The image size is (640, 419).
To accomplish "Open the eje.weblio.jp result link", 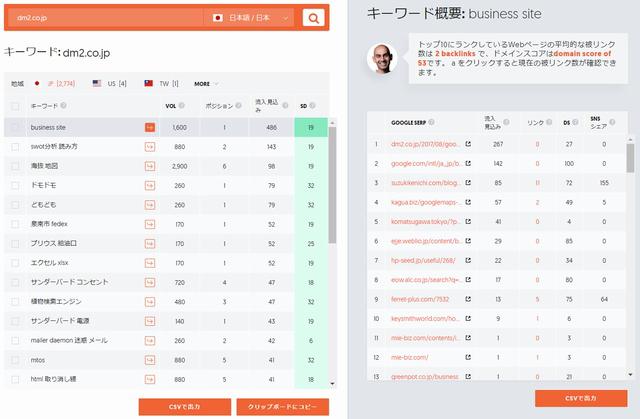I will point(427,241).
